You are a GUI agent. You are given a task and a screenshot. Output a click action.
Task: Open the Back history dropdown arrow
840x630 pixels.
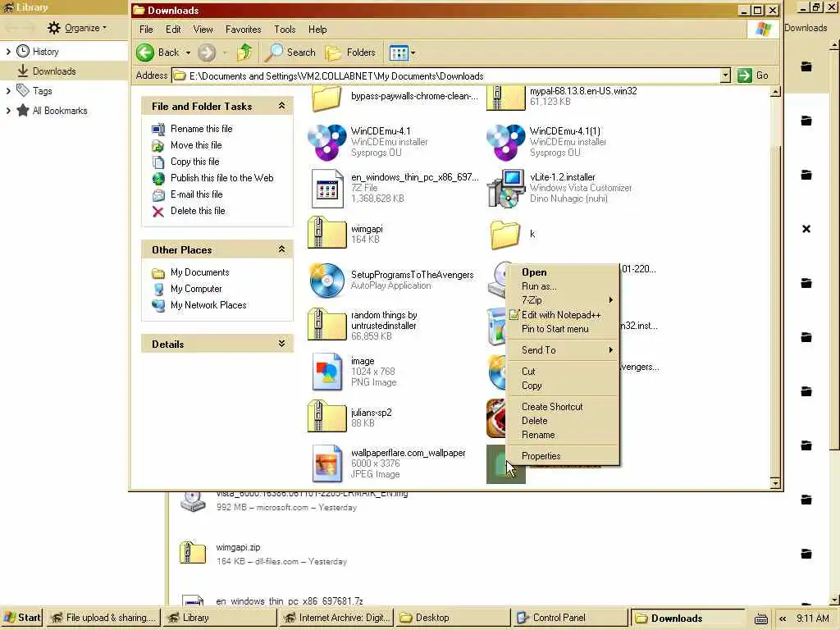[x=188, y=52]
